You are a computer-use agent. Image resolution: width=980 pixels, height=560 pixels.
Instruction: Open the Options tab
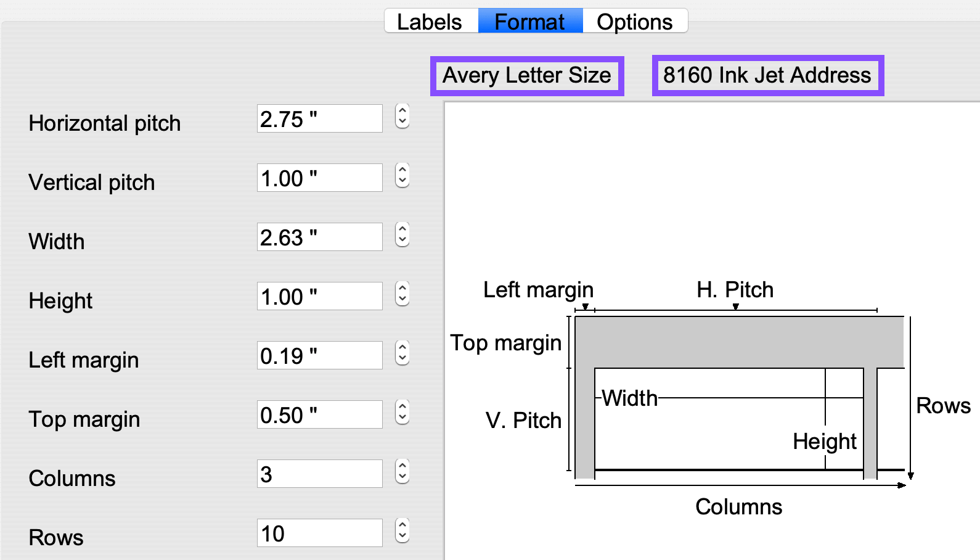pyautogui.click(x=635, y=22)
